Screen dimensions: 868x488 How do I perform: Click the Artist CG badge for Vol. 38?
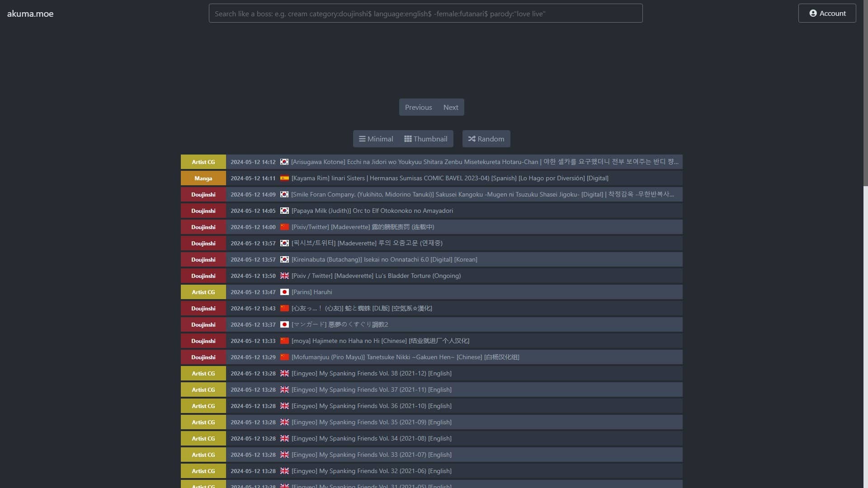point(203,373)
